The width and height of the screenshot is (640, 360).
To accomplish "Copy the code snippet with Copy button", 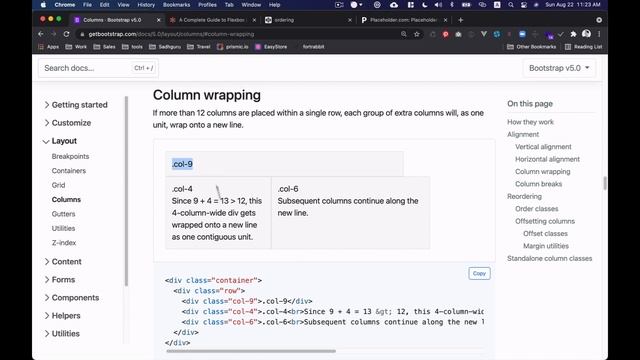I will pyautogui.click(x=479, y=273).
